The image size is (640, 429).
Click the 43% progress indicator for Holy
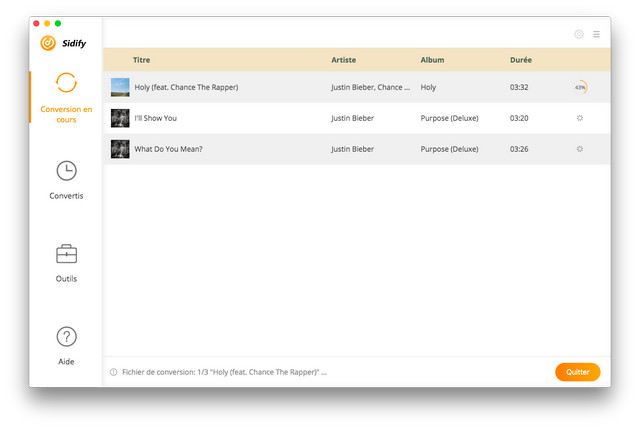(x=580, y=87)
